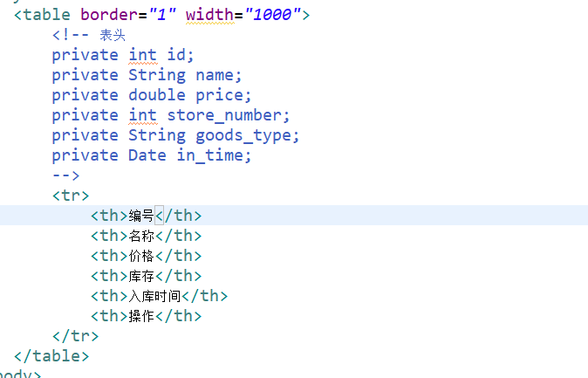Image resolution: width=588 pixels, height=378 pixels.
Task: Click the line 'private double price;'
Action: (x=152, y=95)
